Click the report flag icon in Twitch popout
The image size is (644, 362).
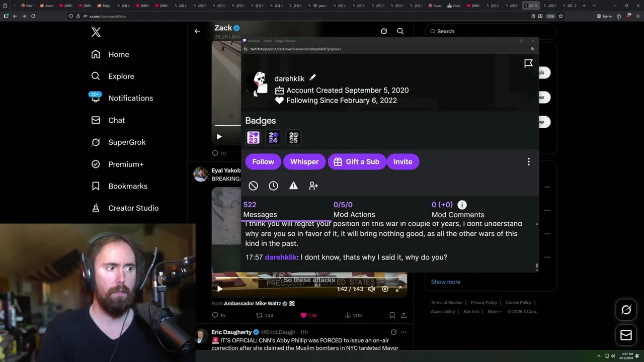(x=528, y=63)
